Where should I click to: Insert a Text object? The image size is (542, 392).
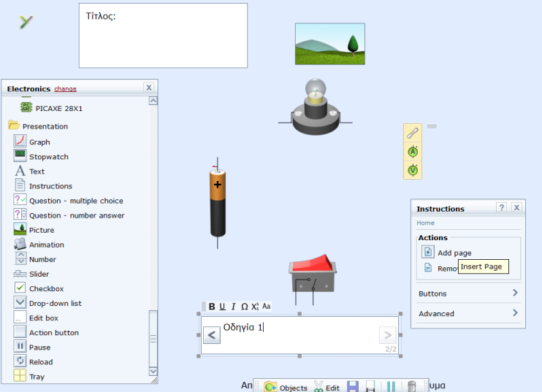click(29, 172)
